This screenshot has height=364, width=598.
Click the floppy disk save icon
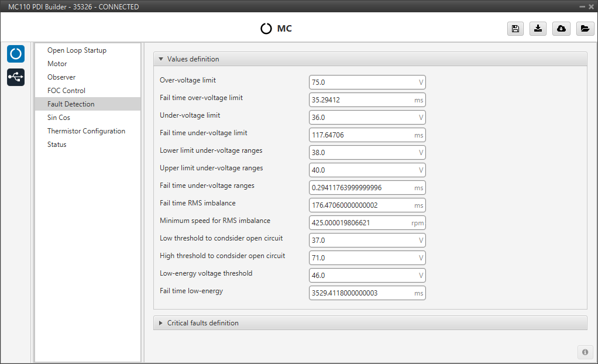coord(515,29)
